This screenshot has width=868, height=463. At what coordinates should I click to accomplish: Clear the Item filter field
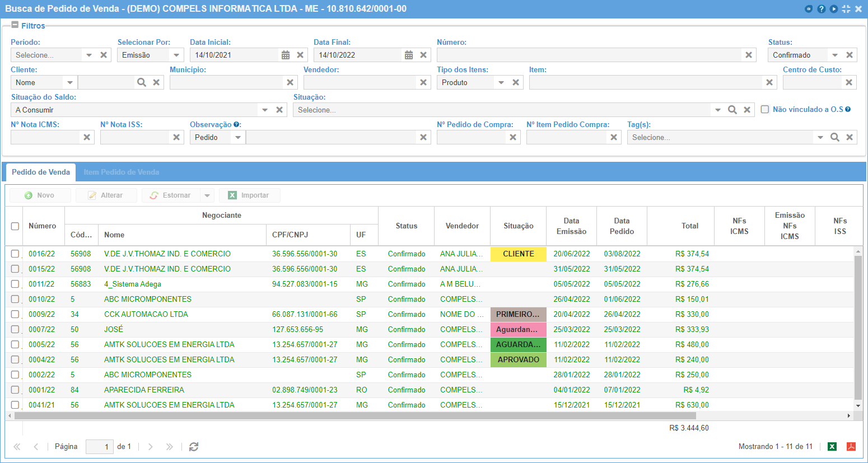click(769, 82)
